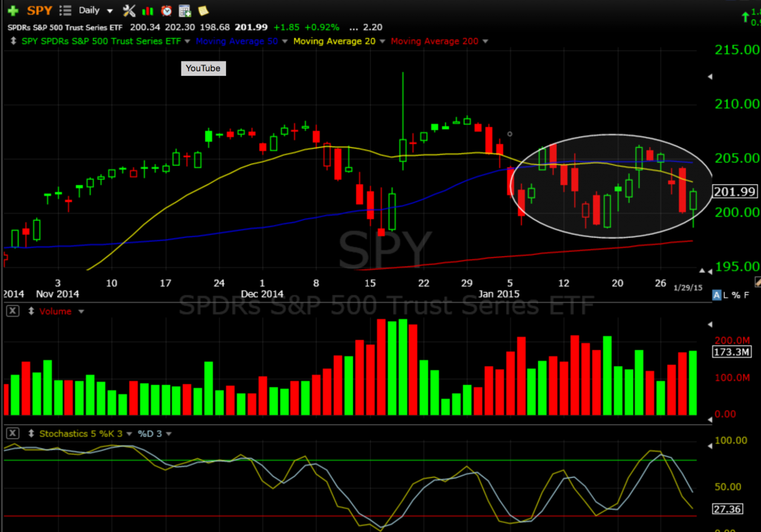Toggle the F scale mode
The height and width of the screenshot is (532, 761).
pos(746,295)
